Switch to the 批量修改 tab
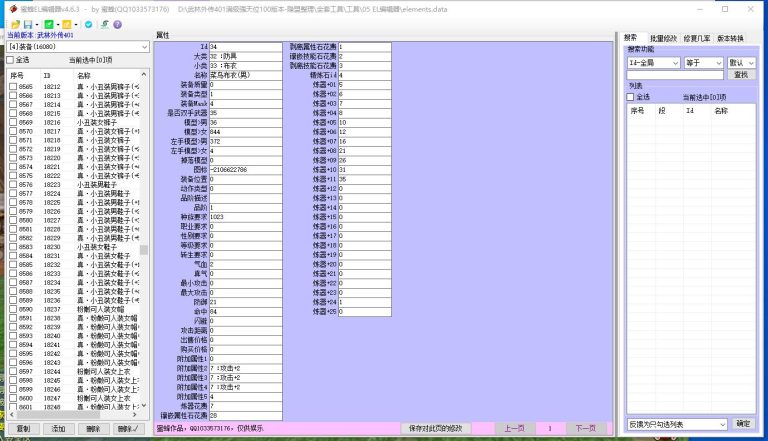The height and width of the screenshot is (441, 768). [663, 38]
